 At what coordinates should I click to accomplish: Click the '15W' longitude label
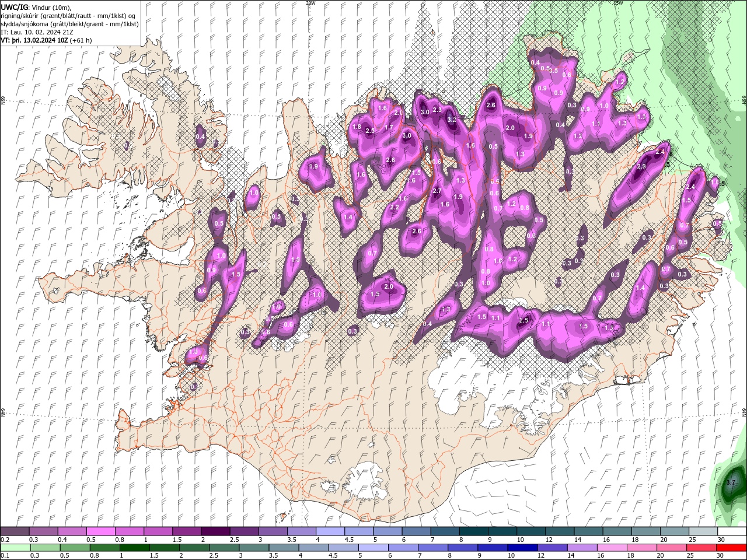[618, 3]
